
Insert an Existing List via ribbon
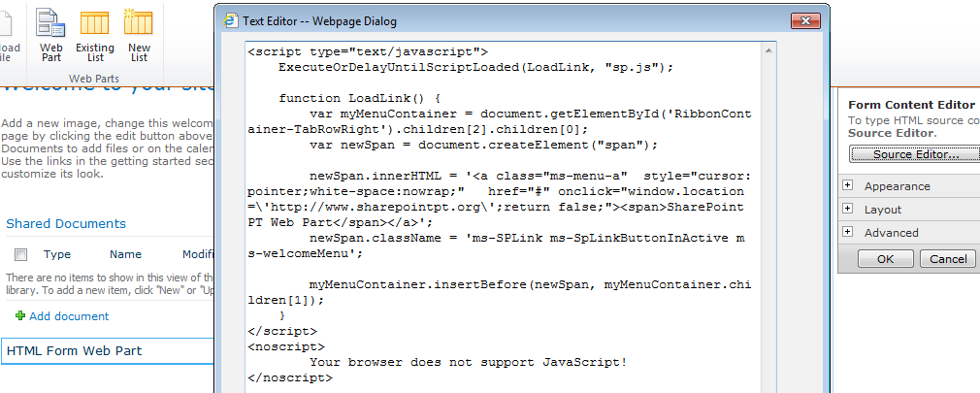click(95, 34)
